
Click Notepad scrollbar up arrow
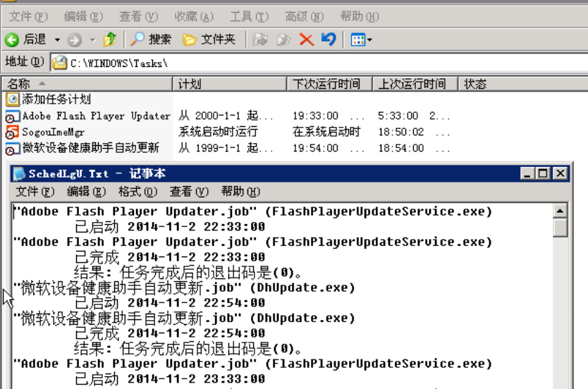pyautogui.click(x=560, y=211)
